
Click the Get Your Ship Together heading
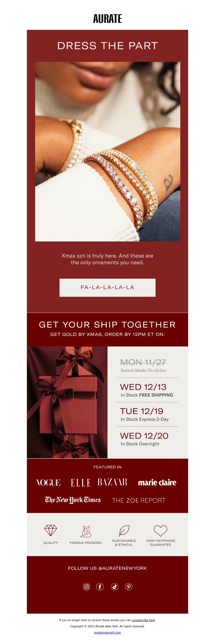[x=107, y=325]
